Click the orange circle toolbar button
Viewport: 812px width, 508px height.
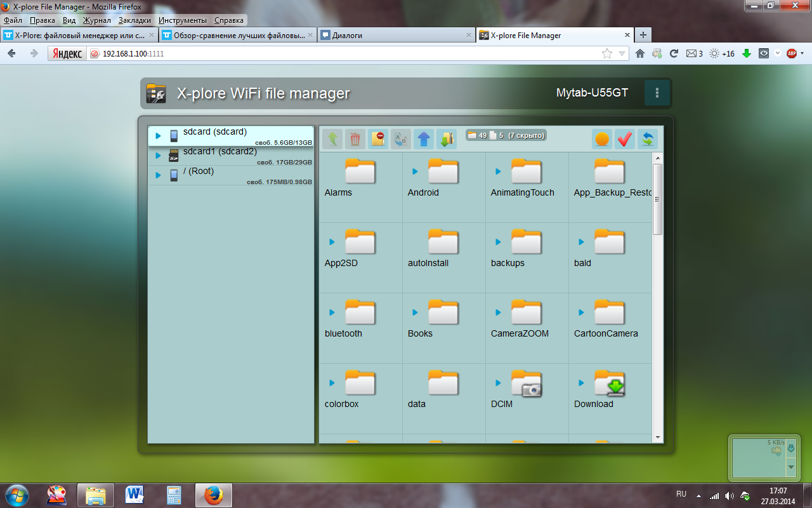click(x=602, y=139)
